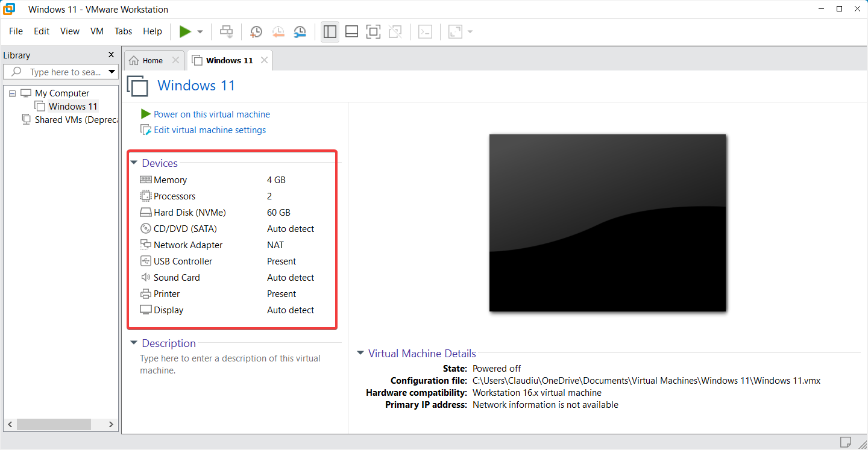Close the Library panel
868x450 pixels.
pyautogui.click(x=111, y=55)
